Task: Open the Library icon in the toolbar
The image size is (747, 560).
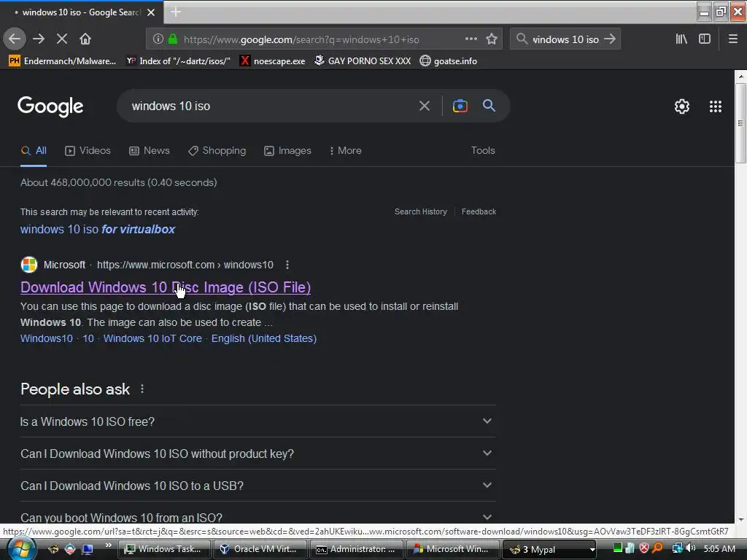Action: 681,39
